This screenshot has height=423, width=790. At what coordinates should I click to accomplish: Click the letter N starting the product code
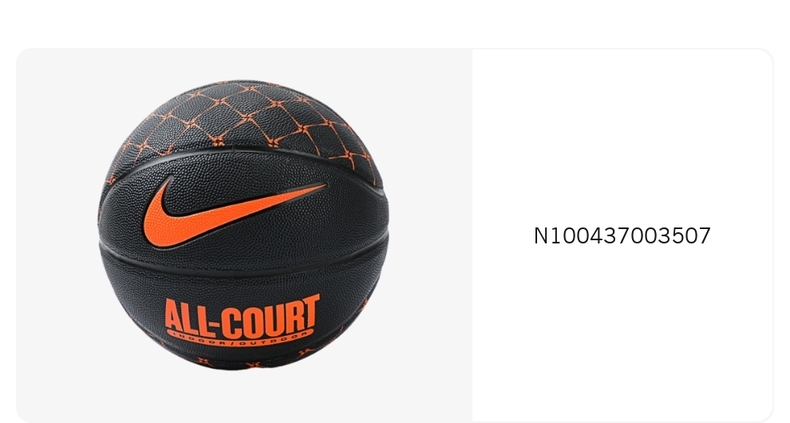pyautogui.click(x=541, y=236)
